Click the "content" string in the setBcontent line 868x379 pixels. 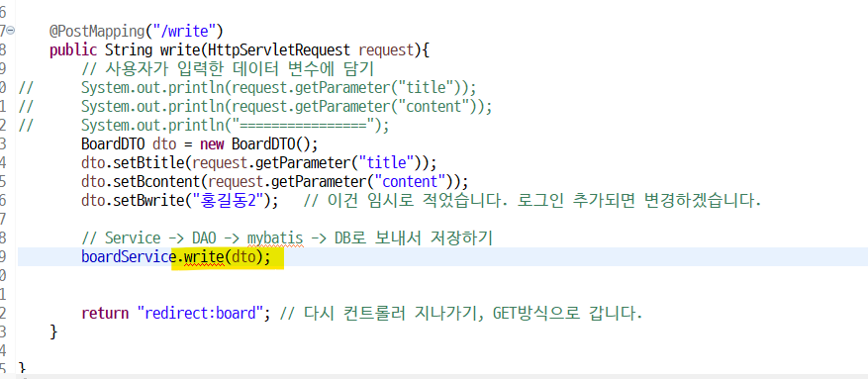(x=411, y=182)
